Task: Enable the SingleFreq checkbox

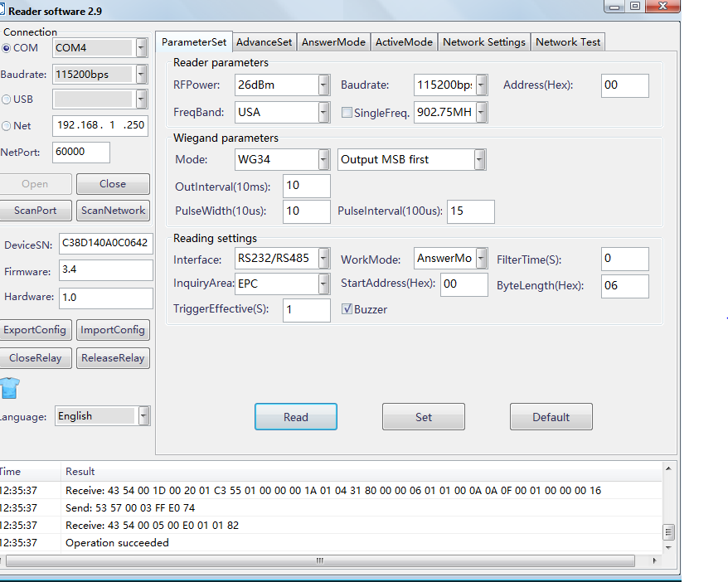Action: (347, 112)
